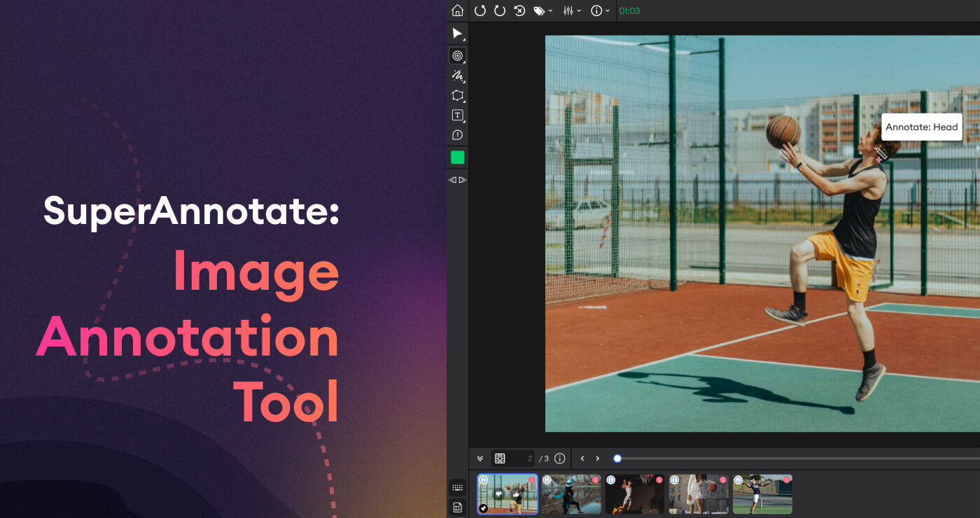Screen dimensions: 980x518
Task: Activate the comment tool
Action: click(457, 134)
